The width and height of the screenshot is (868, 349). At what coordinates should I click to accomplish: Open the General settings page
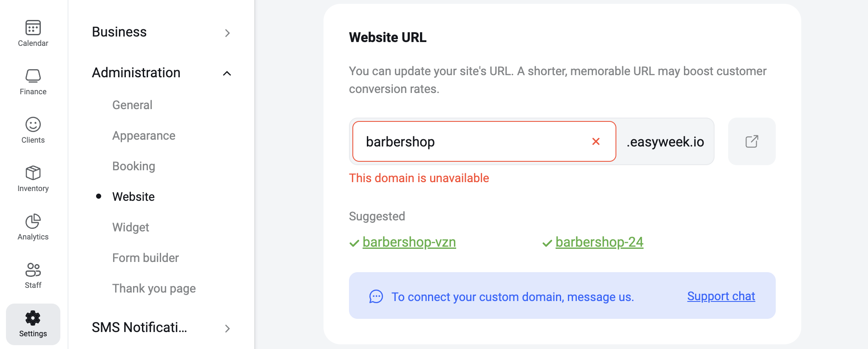click(x=132, y=105)
